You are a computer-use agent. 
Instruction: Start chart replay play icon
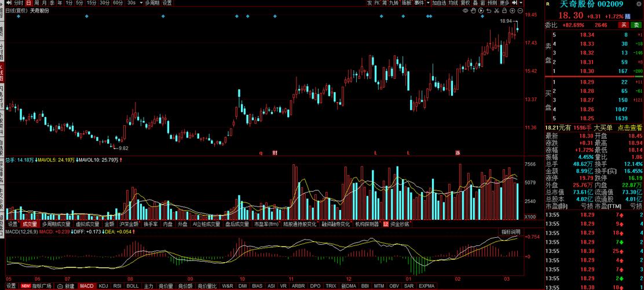click(481, 10)
